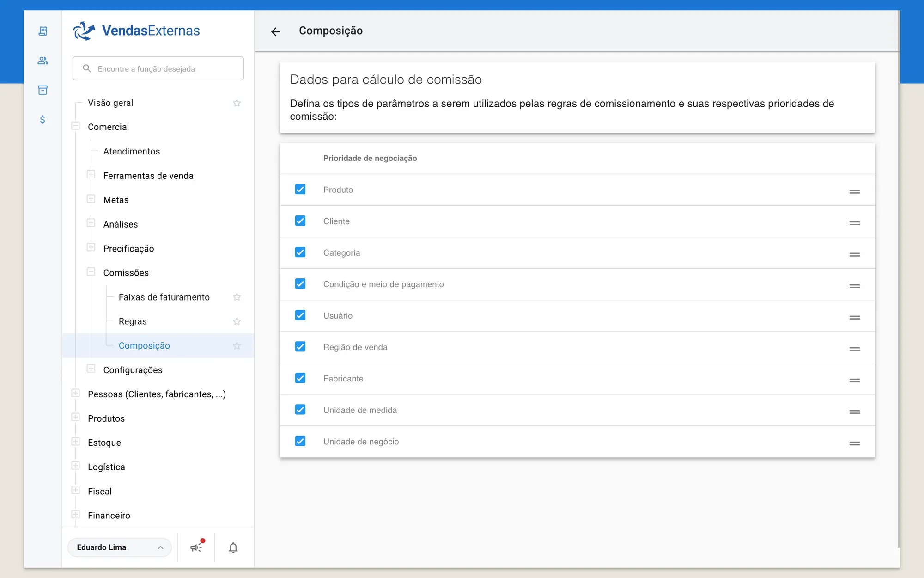Open announcements megaphone icon
924x578 pixels.
196,547
